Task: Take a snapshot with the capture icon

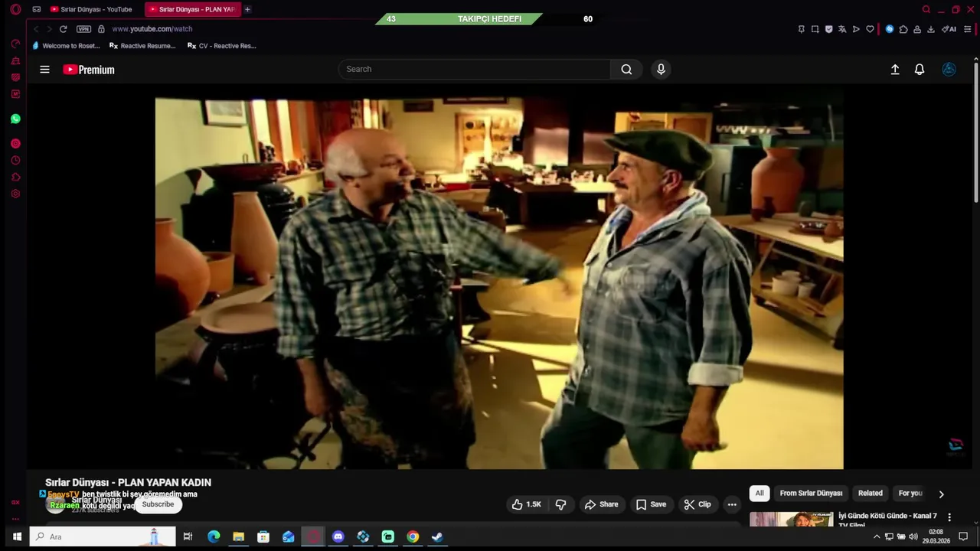Action: [x=815, y=29]
